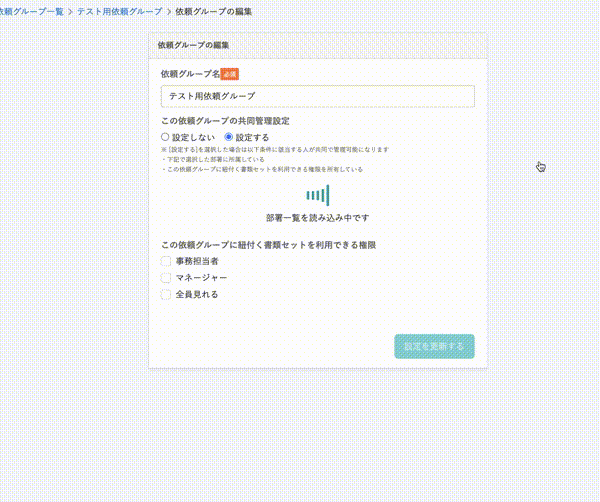This screenshot has height=502, width=600.
Task: Click the 必須 required badge
Action: [230, 74]
